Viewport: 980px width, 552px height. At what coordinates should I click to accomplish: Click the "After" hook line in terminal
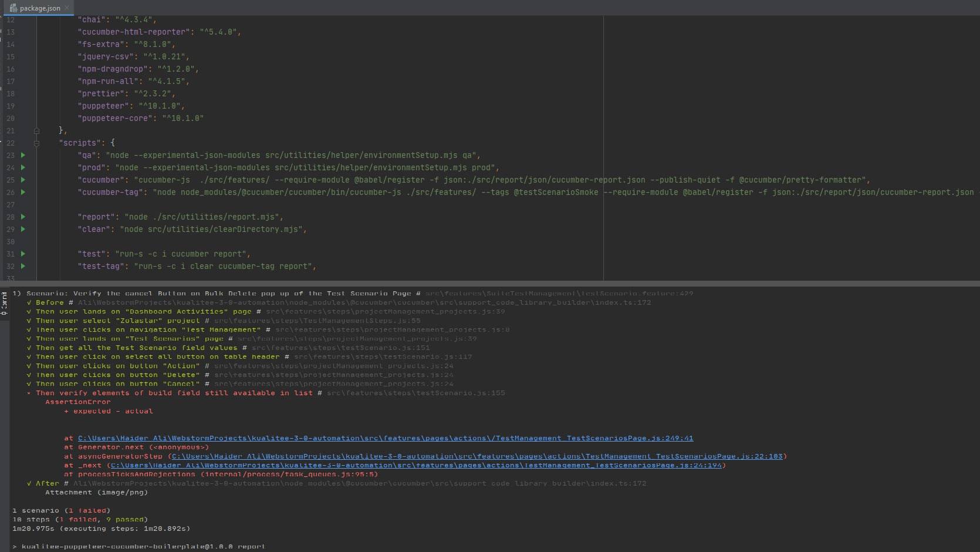[x=336, y=483]
